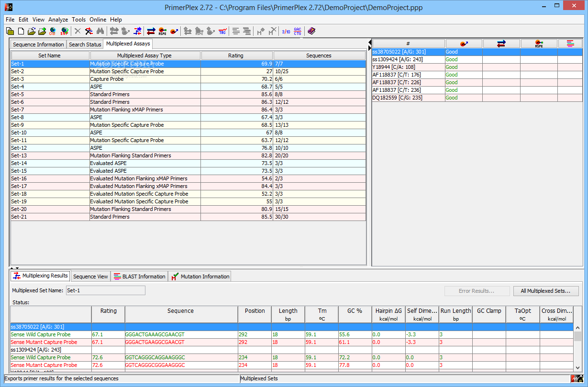Click the blue-red arrows primer search toolbar icon
This screenshot has height=387, width=588.
151,31
